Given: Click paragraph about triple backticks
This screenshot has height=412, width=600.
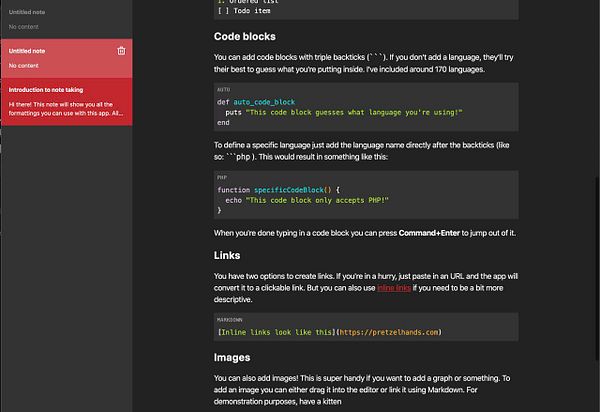Looking at the screenshot, I should (x=364, y=63).
